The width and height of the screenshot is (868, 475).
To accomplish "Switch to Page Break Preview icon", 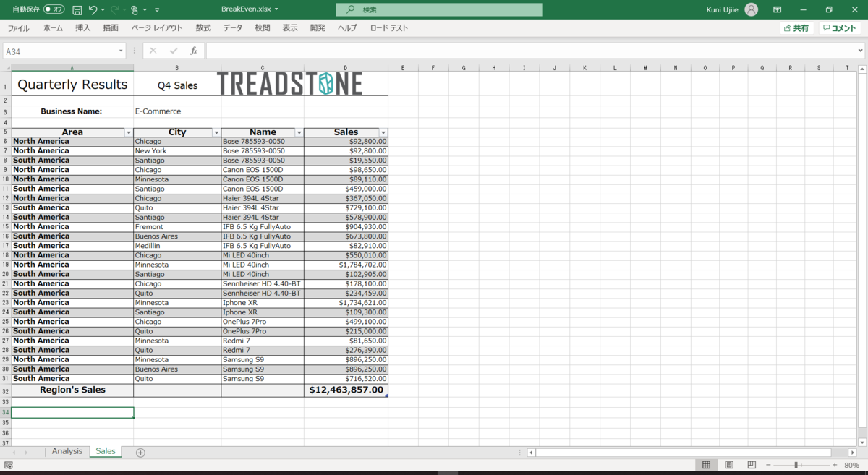I will click(752, 465).
